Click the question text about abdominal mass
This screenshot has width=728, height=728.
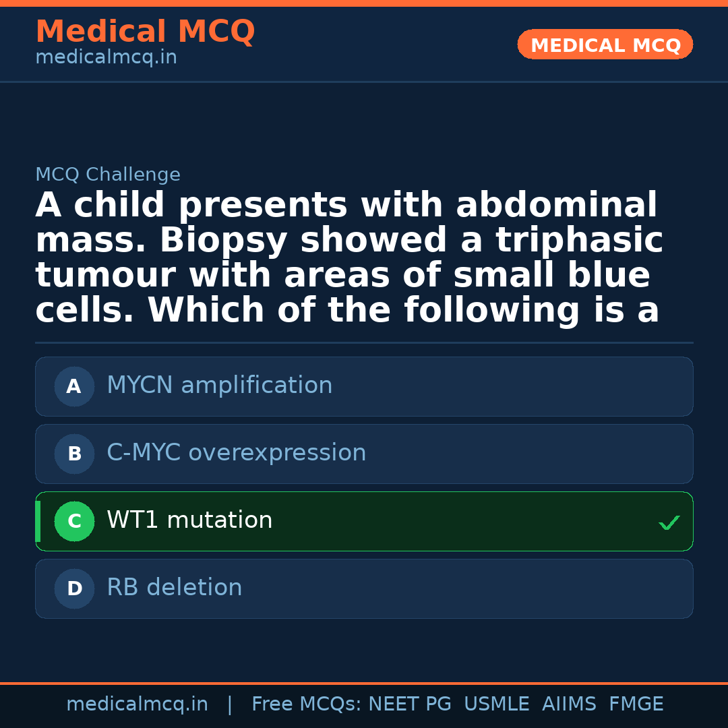click(348, 258)
